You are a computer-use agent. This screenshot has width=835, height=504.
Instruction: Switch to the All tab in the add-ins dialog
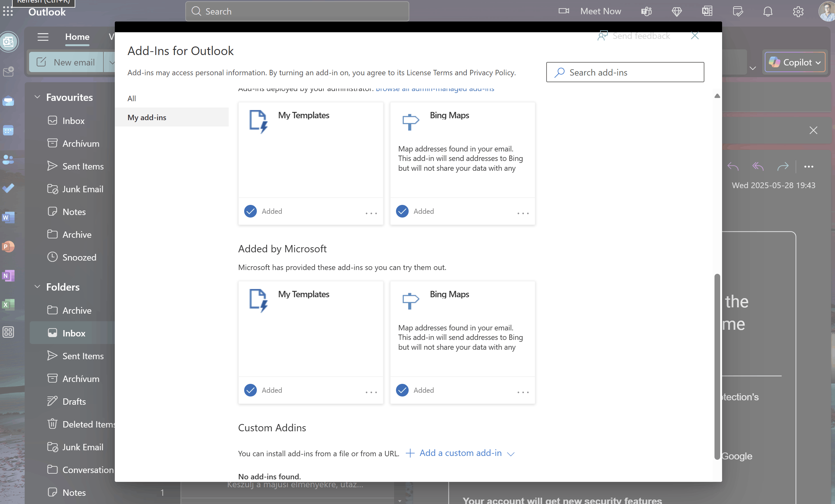pos(132,98)
